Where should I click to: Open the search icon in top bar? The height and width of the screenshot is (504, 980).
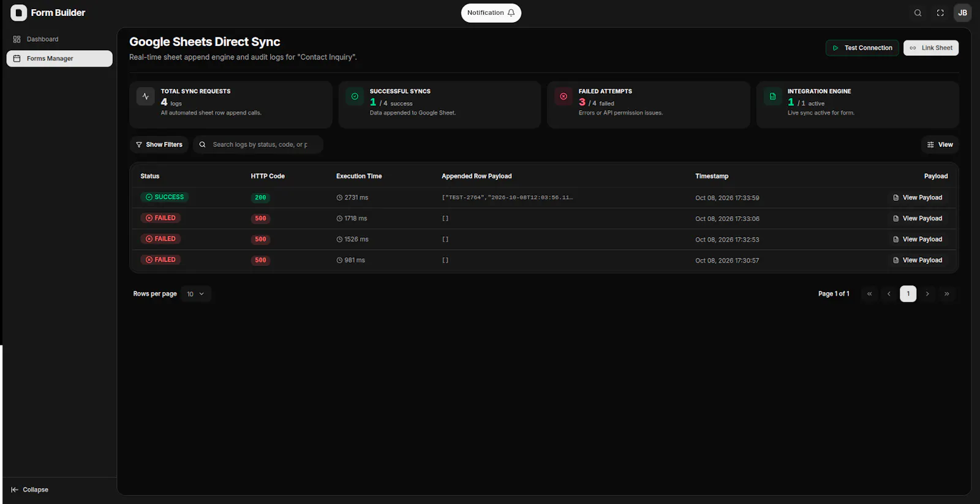coord(918,13)
